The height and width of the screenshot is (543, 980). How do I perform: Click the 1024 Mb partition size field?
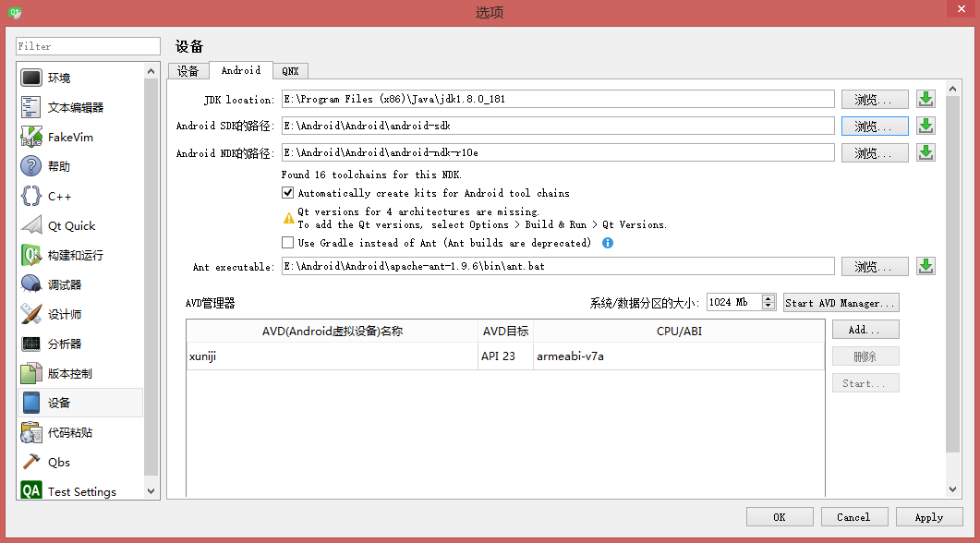pyautogui.click(x=734, y=302)
